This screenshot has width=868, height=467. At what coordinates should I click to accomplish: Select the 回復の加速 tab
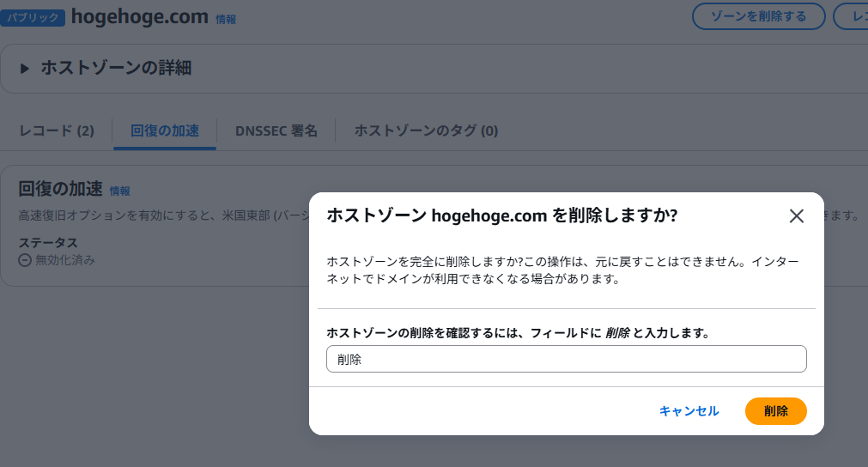(x=164, y=131)
